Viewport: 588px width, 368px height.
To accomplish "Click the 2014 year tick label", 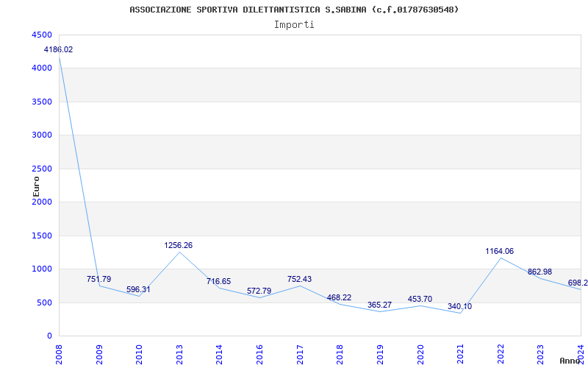I will (x=219, y=355).
